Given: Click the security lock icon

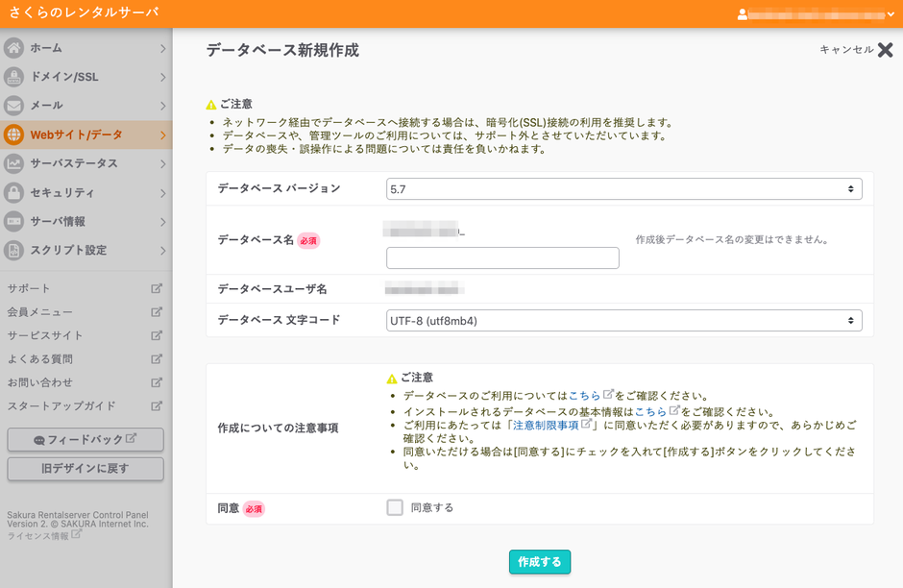Looking at the screenshot, I should (x=13, y=192).
